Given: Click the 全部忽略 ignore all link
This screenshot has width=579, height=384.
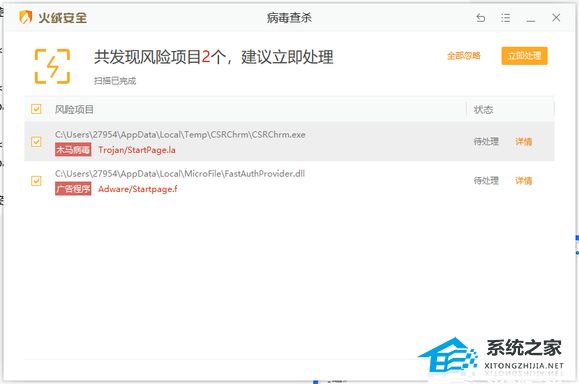Looking at the screenshot, I should [464, 56].
